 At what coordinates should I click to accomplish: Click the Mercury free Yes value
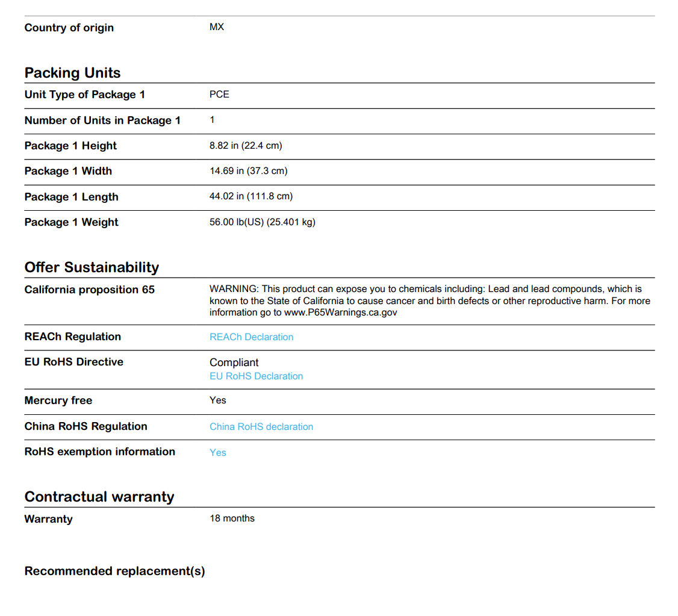point(217,400)
